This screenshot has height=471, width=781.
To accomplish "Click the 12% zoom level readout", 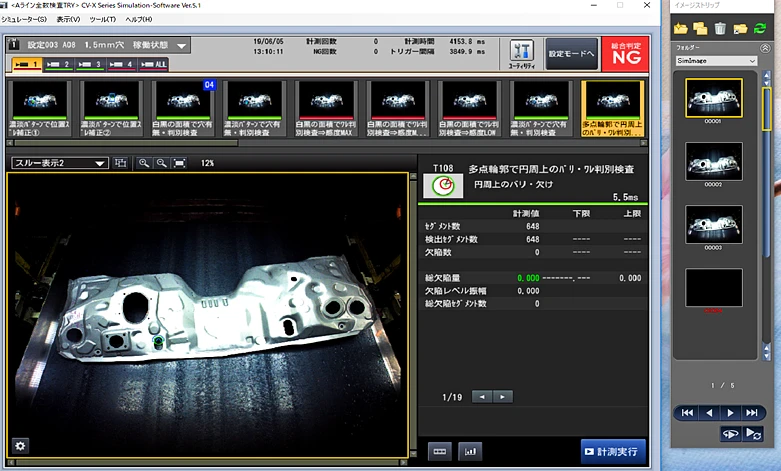I will tap(207, 163).
